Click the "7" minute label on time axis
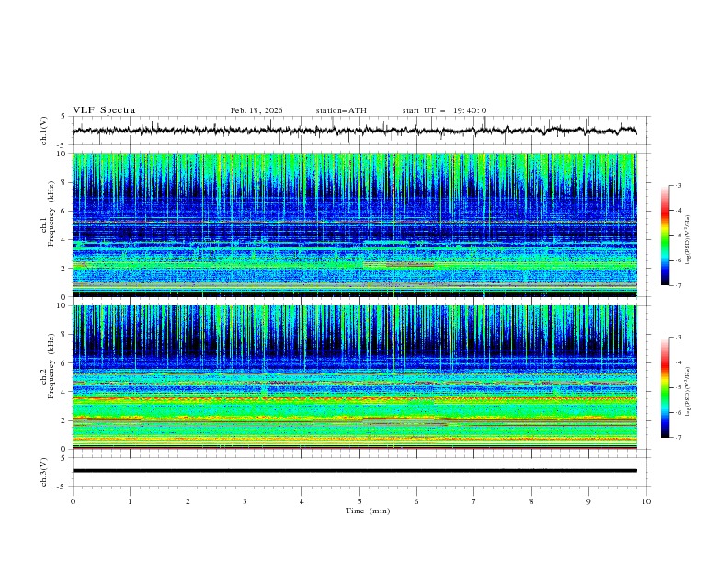728x563 pixels. pos(474,501)
